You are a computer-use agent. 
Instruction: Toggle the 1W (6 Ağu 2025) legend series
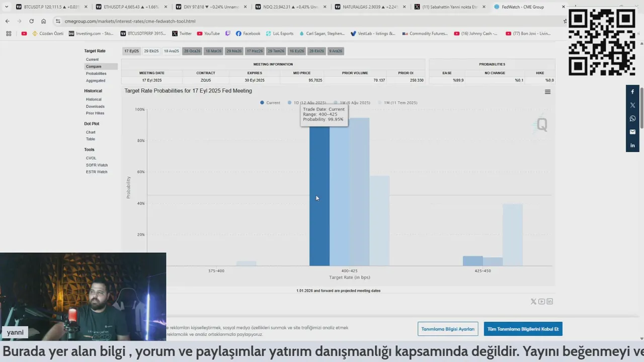coord(352,103)
